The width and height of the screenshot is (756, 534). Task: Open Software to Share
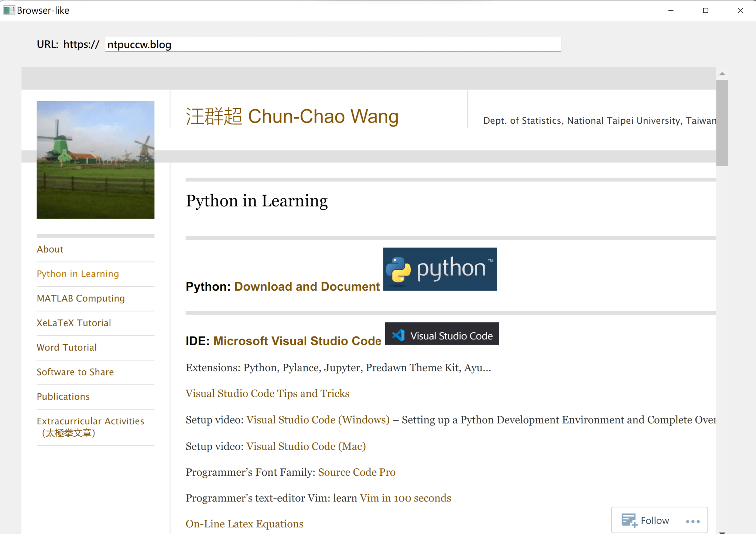coord(75,372)
